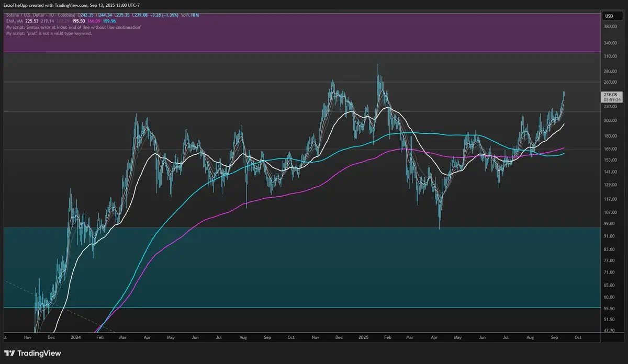Click the 340.00 price axis label
The width and height of the screenshot is (628, 364).
(610, 43)
